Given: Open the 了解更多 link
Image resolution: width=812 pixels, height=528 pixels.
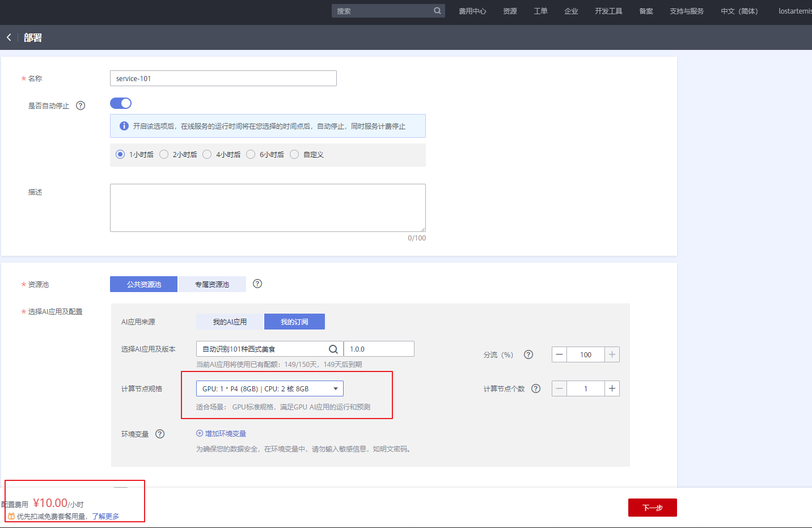Looking at the screenshot, I should (105, 517).
